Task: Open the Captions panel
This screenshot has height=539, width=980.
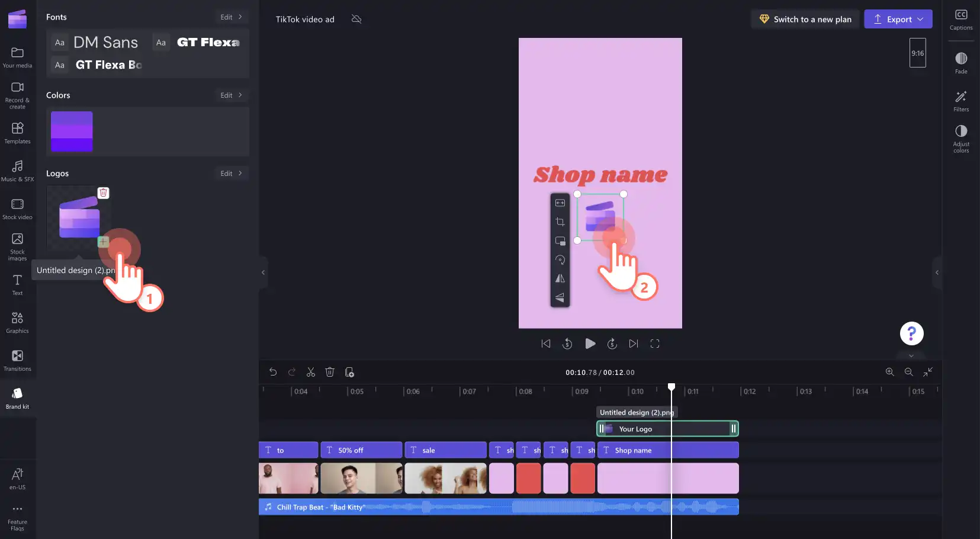Action: click(961, 20)
